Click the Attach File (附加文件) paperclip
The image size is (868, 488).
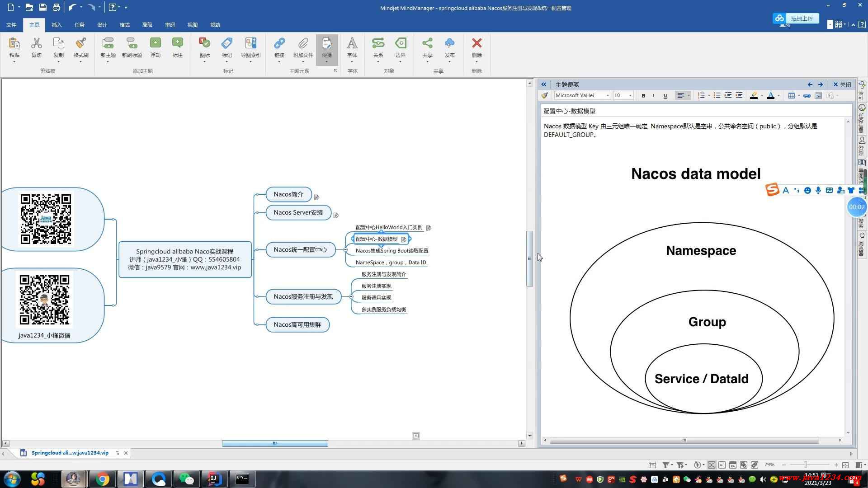(303, 43)
